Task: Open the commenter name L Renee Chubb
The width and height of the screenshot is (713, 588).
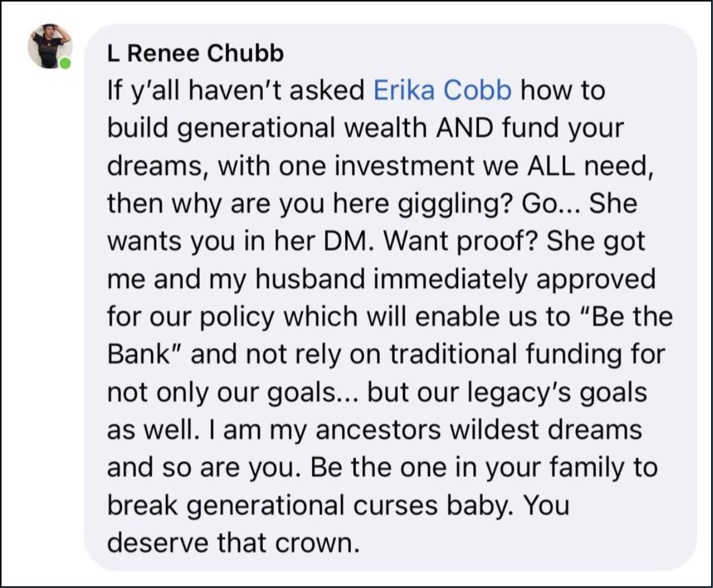Action: [x=195, y=53]
